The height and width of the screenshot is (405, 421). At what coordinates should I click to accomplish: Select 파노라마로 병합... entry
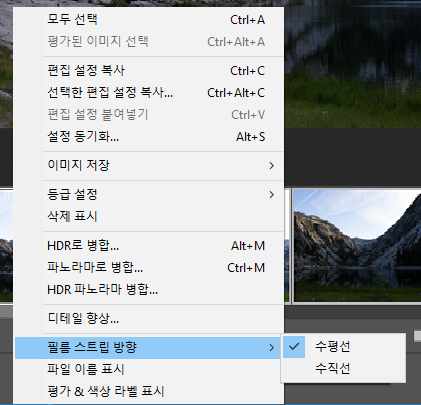pos(148,267)
